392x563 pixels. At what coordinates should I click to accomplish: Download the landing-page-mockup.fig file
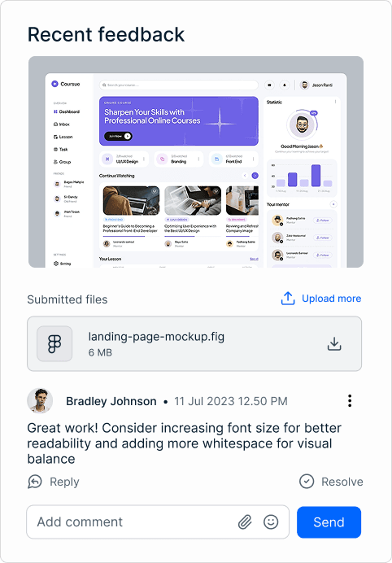point(333,343)
